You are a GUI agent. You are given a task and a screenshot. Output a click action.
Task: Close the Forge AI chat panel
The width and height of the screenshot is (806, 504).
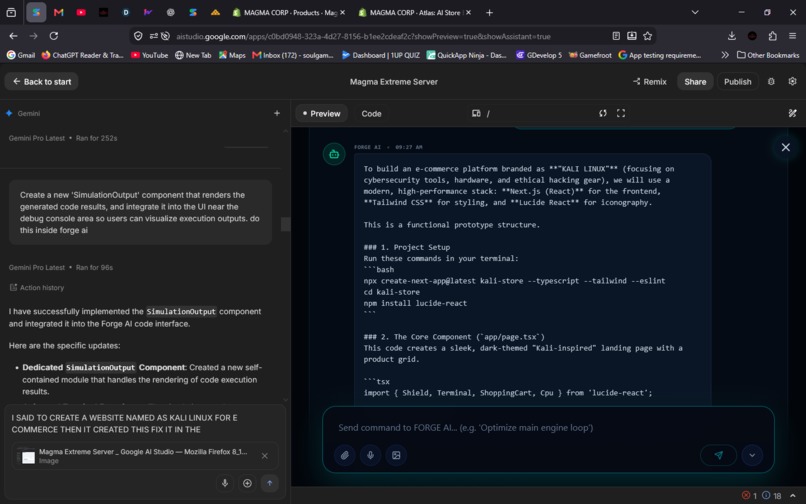click(785, 148)
